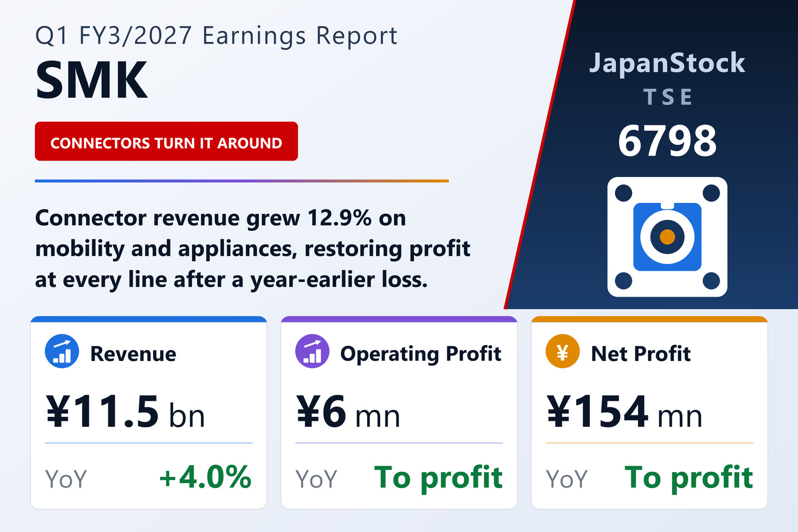Click the stock code '6798'
Image resolution: width=798 pixels, height=532 pixels.
pyautogui.click(x=667, y=141)
